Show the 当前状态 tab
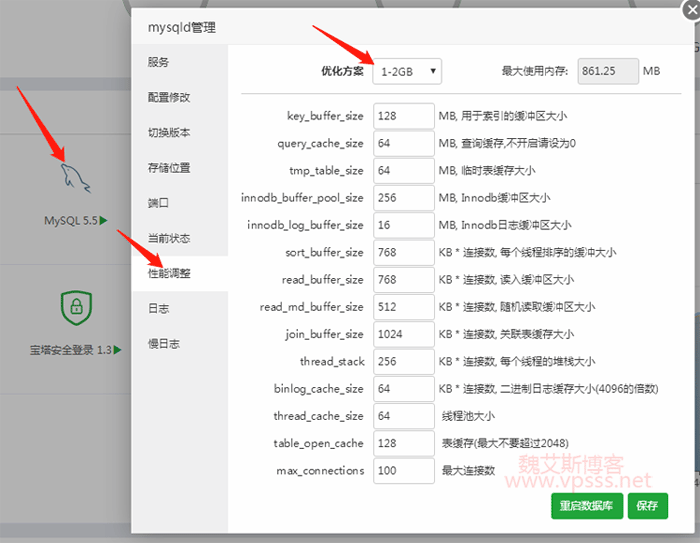Image resolution: width=700 pixels, height=543 pixels. coord(168,238)
